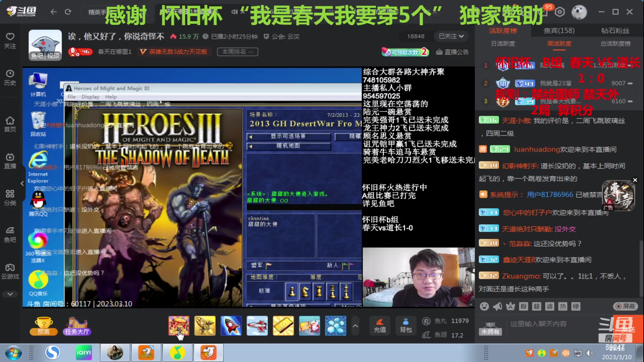Click the system tray network icon
Image resolution: width=644 pixels, height=362 pixels.
point(578,353)
